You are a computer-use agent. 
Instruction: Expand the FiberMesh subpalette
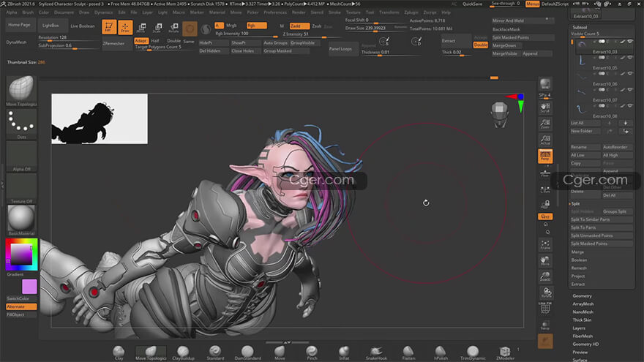click(x=583, y=336)
